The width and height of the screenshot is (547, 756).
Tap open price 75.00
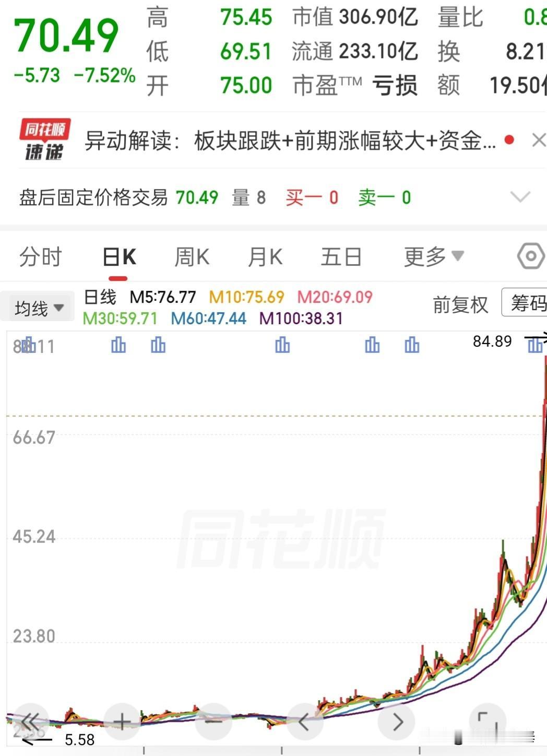(x=246, y=85)
